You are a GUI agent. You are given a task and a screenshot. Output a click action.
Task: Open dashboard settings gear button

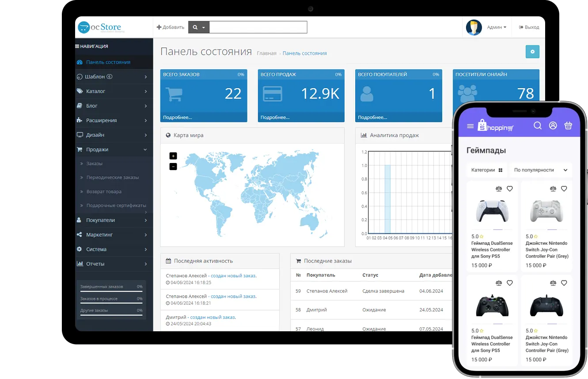(532, 52)
